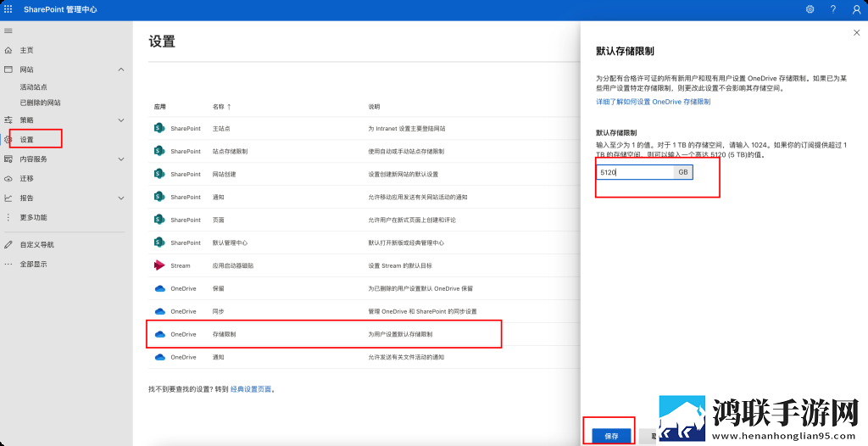
Task: Click SharePoint icon in 主站点 row
Action: pos(159,128)
